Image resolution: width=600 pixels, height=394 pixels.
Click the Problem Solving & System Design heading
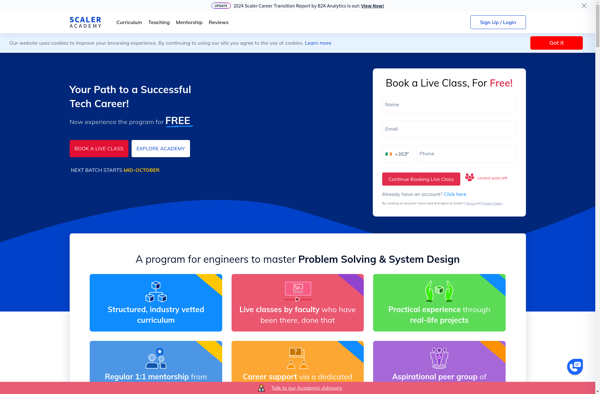379,259
